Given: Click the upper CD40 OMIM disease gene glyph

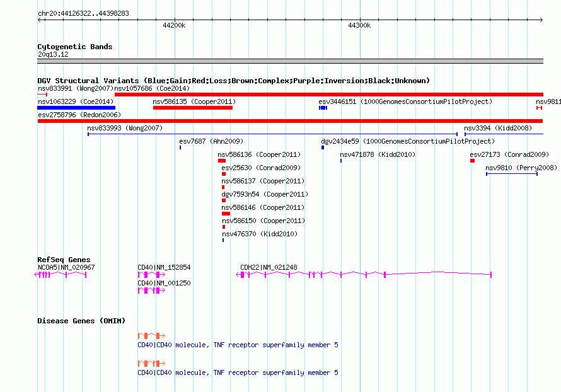Looking at the screenshot, I should point(151,336).
